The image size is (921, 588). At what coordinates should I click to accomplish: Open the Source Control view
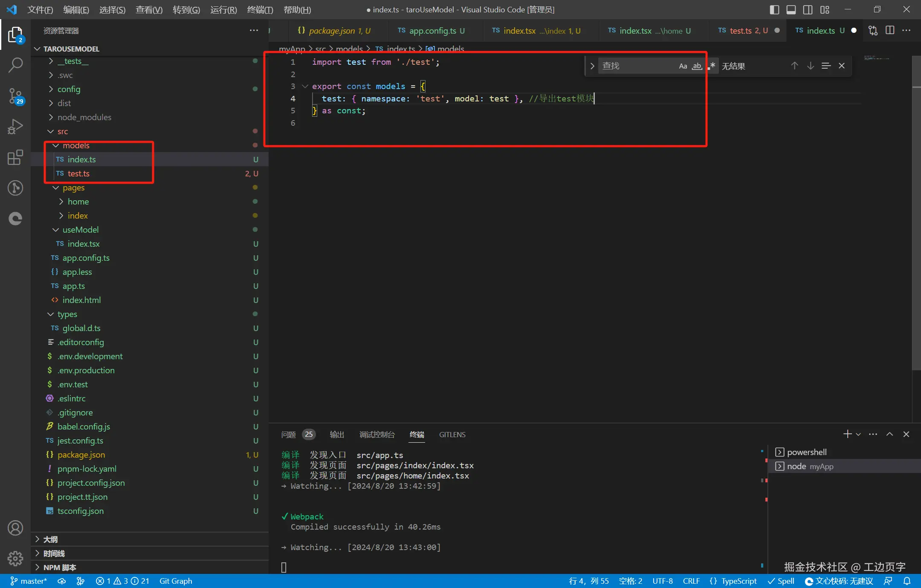click(15, 96)
